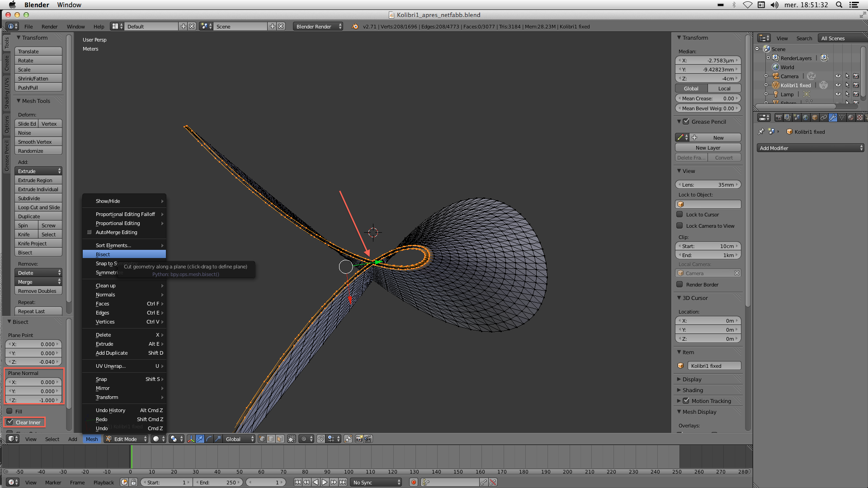Click the Translate button
Image resolution: width=868 pixels, height=488 pixels.
[38, 51]
